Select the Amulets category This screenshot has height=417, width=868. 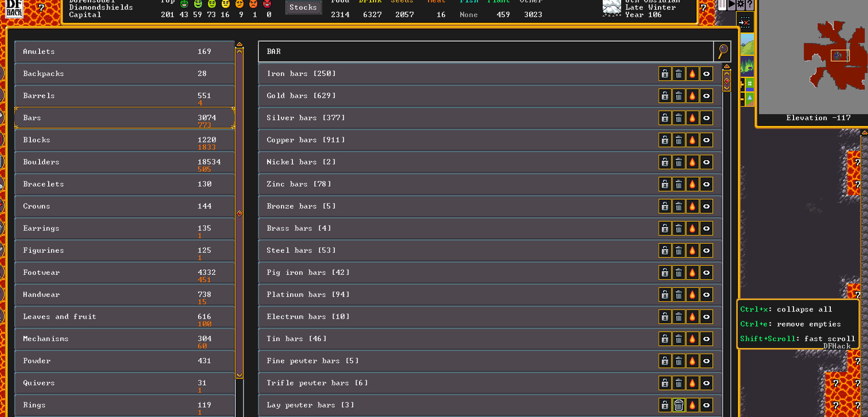[125, 52]
